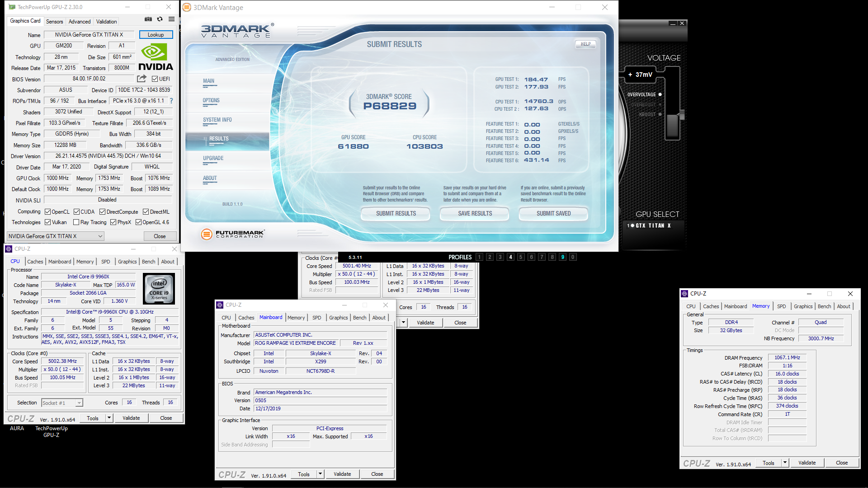
Task: Open dropdown arrow left of Validate in hidden CPU-Z
Action: click(x=403, y=323)
